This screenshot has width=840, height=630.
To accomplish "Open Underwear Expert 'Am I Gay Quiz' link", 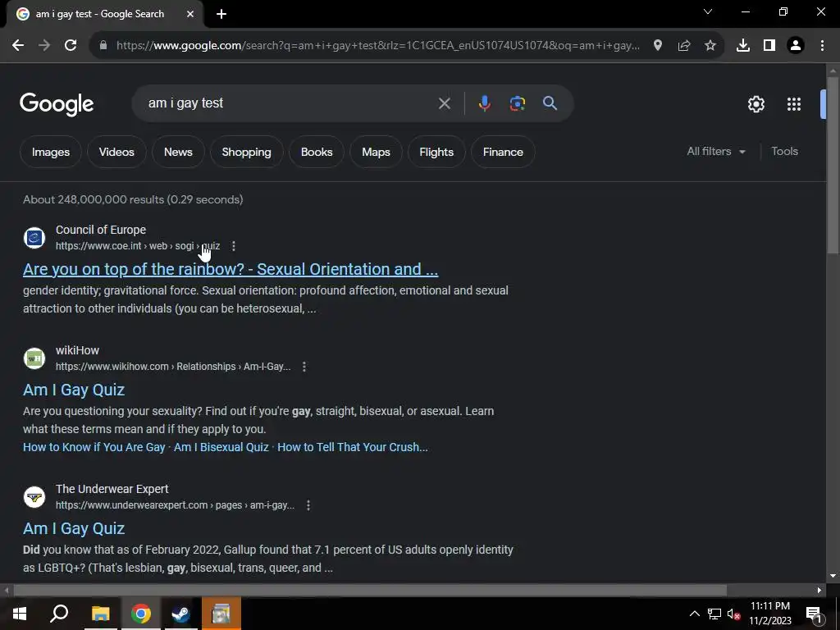I will coord(74,529).
